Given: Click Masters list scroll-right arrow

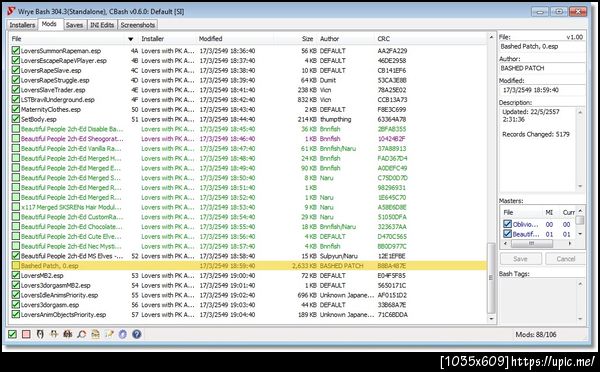Looking at the screenshot, I should tap(570, 243).
